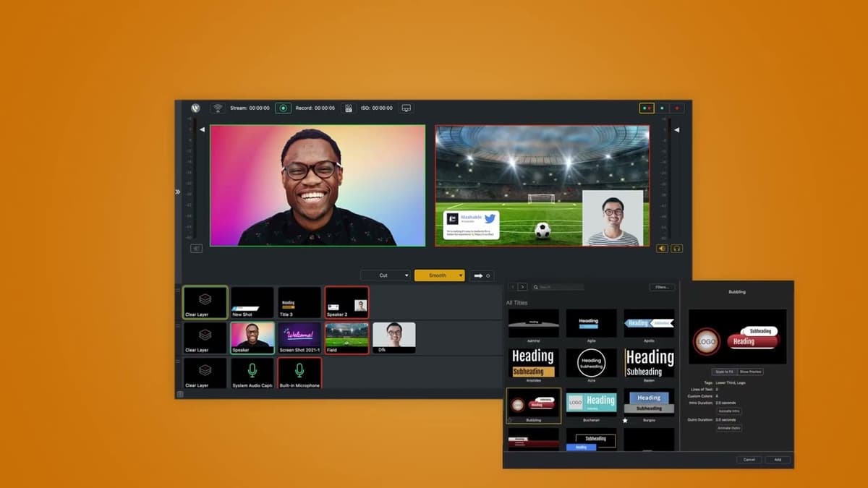Viewport: 868px width, 488px height.
Task: Select the Screen Shot 2021-1 Welcome shot
Action: pos(299,338)
